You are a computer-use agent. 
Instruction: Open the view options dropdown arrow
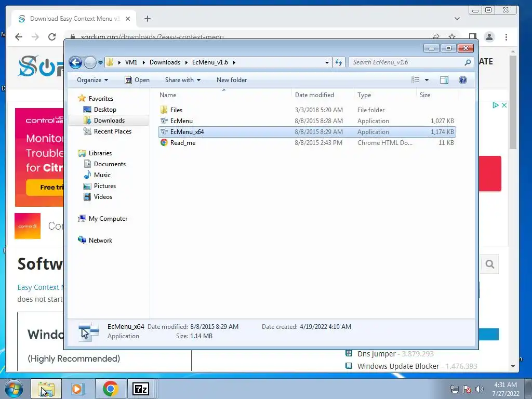pos(427,80)
